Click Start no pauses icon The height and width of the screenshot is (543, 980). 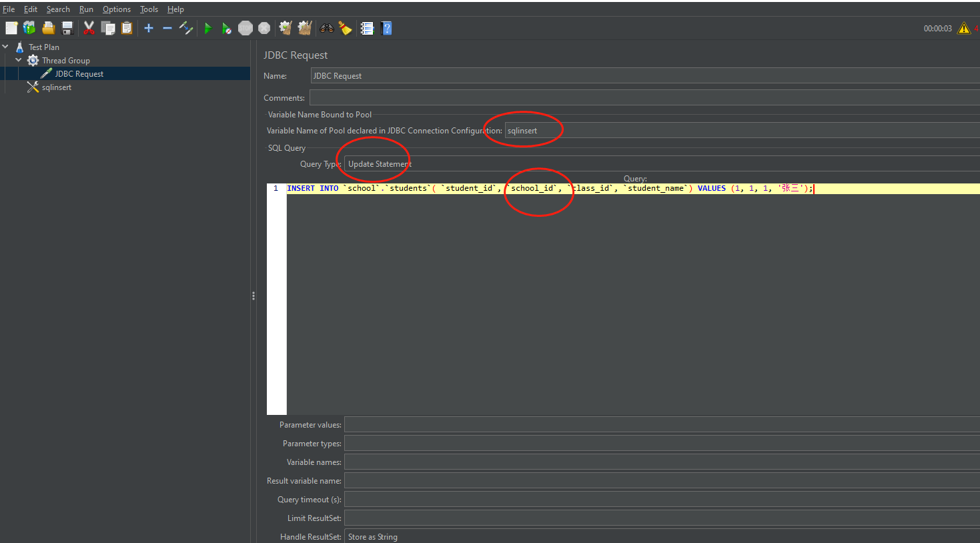point(227,28)
